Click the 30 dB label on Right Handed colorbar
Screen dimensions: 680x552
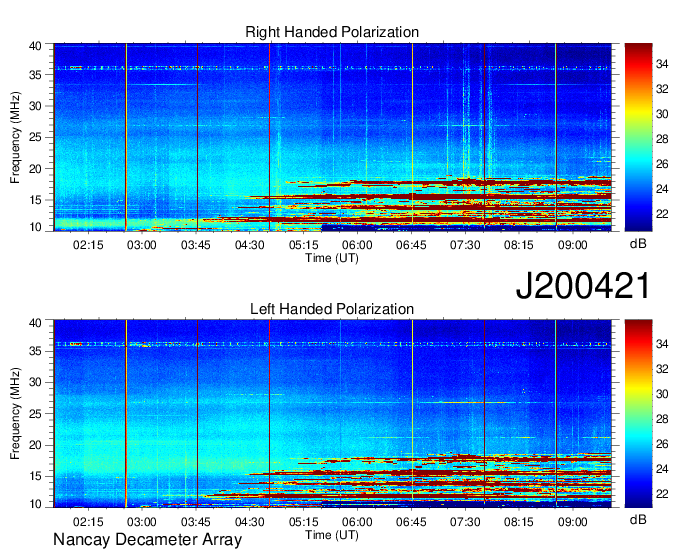point(662,114)
